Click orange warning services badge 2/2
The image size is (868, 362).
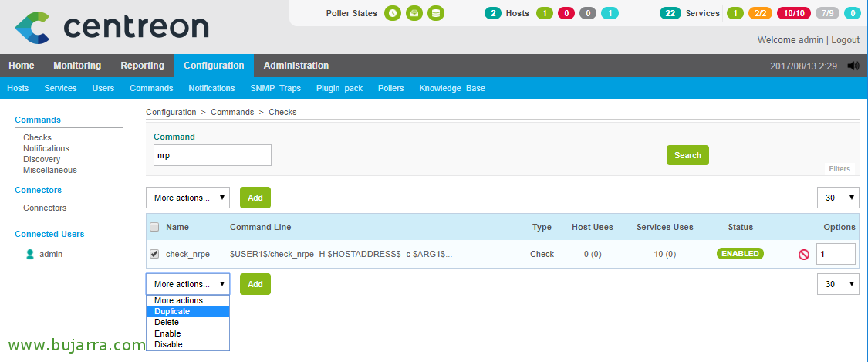pyautogui.click(x=761, y=13)
